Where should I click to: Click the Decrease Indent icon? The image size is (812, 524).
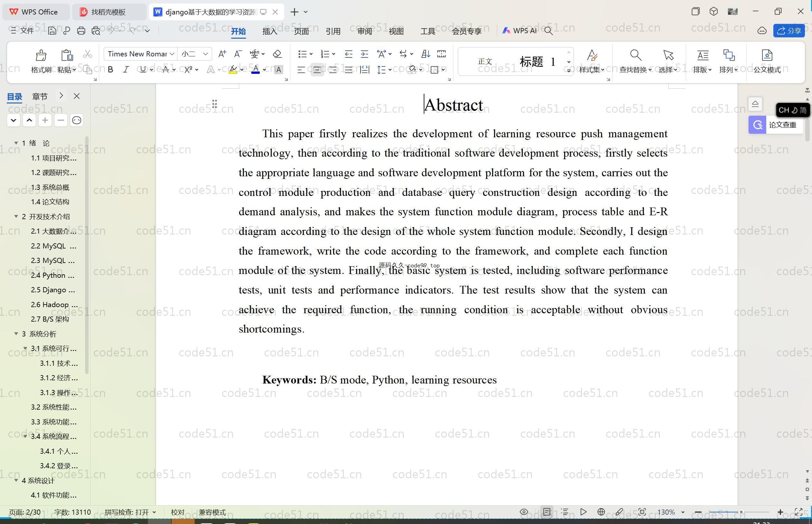click(348, 54)
